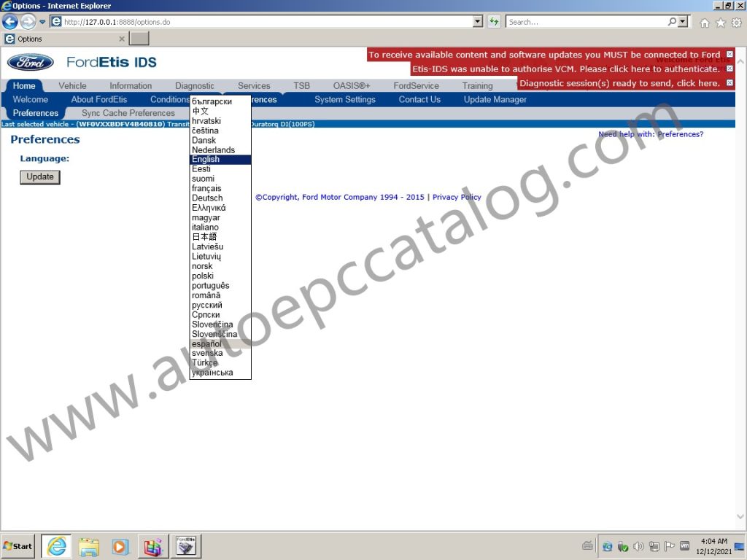Select Deutsch in the language list

(206, 198)
